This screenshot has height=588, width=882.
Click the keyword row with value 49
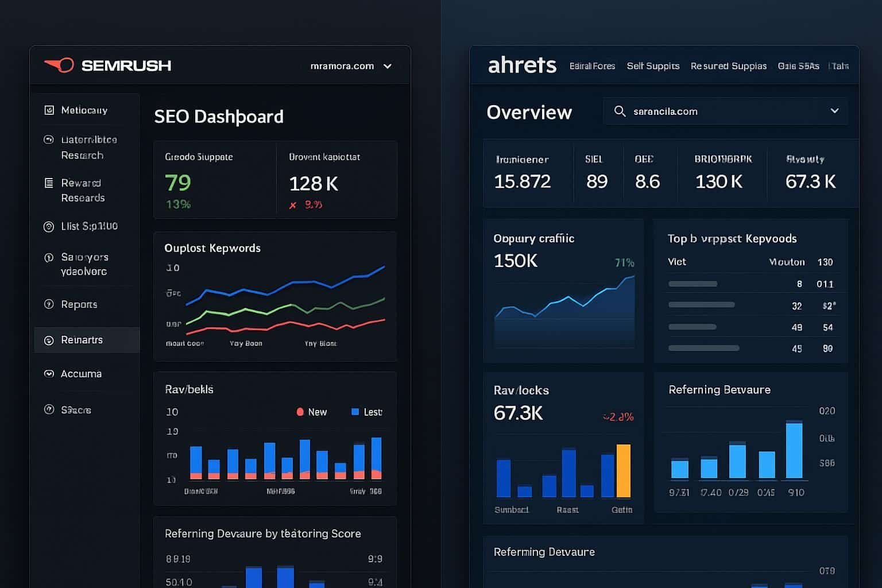(x=752, y=327)
